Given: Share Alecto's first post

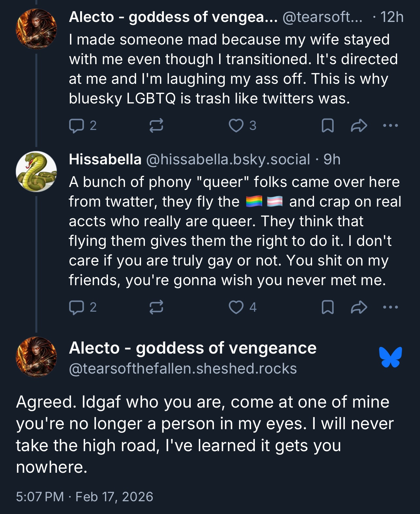Looking at the screenshot, I should tap(359, 126).
